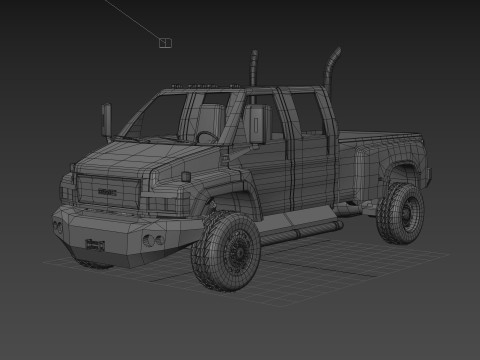The width and height of the screenshot is (480, 360).
Task: Select the front license plate on the bumper
Action: 95,245
